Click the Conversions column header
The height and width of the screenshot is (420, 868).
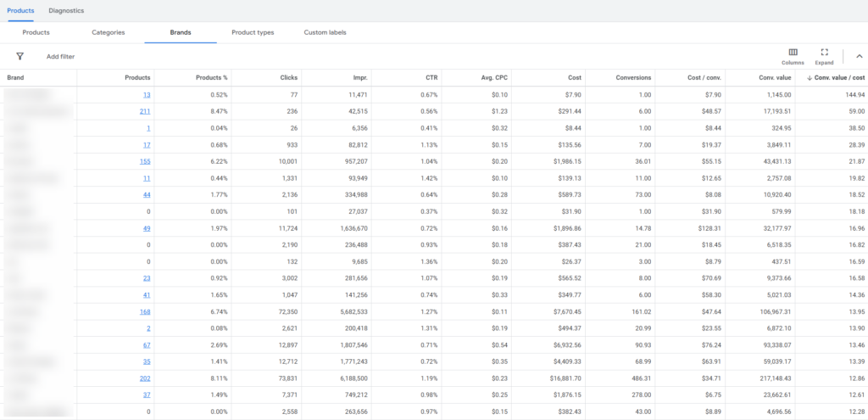(x=633, y=77)
